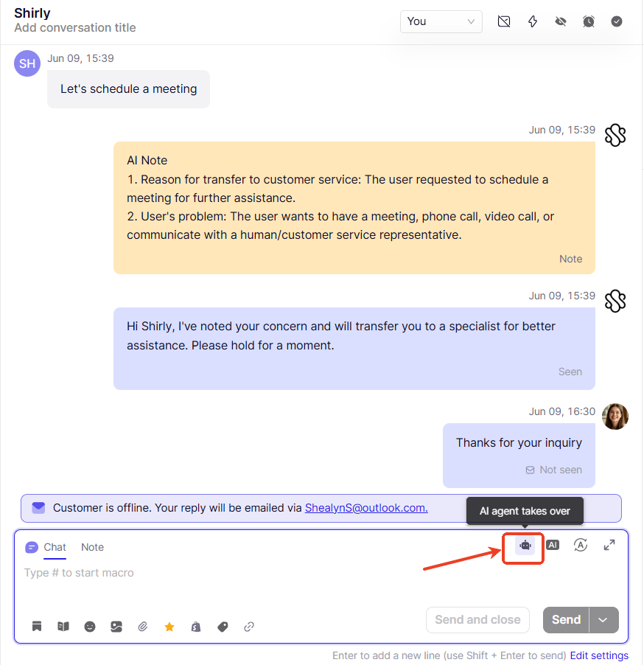Image resolution: width=644 pixels, height=665 pixels.
Task: Click the agent photo avatar
Action: pyautogui.click(x=615, y=417)
